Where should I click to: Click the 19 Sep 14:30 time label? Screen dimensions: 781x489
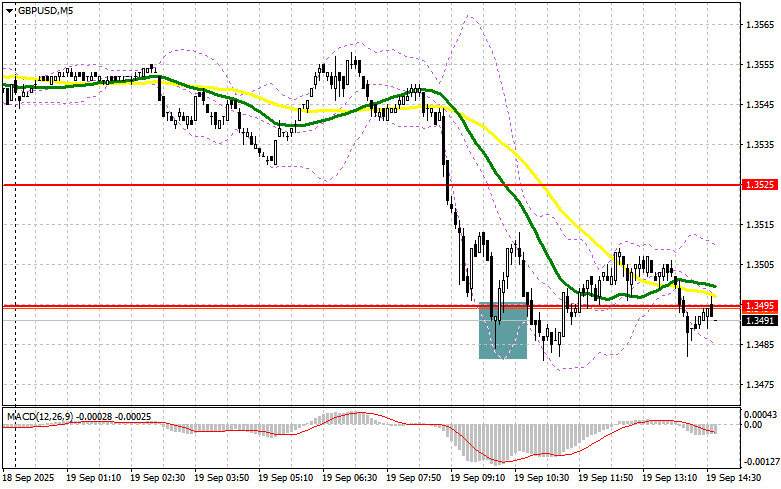[734, 478]
